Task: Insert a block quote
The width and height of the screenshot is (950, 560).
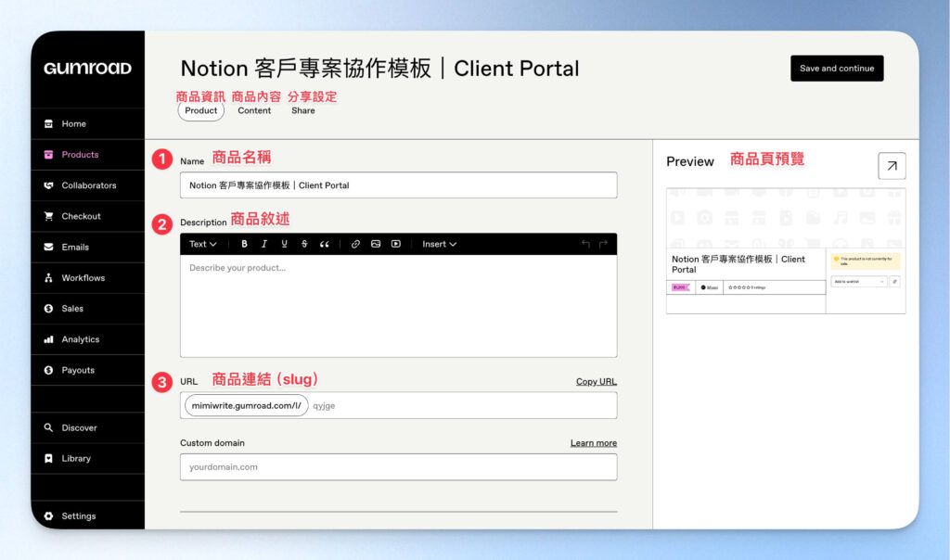Action: (324, 244)
